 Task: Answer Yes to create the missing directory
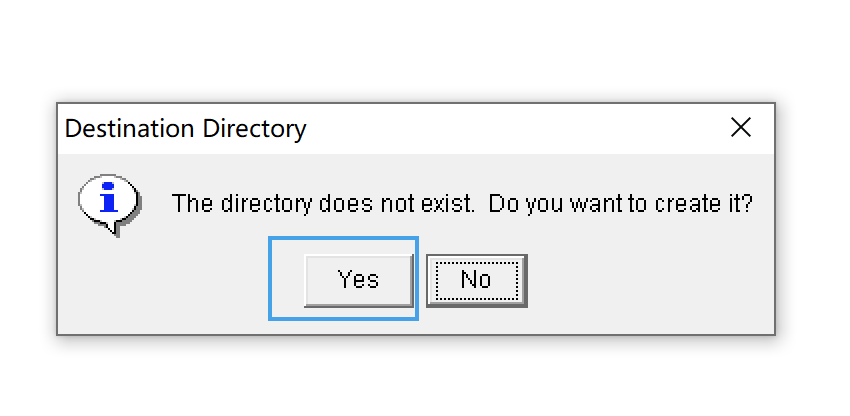[x=358, y=280]
